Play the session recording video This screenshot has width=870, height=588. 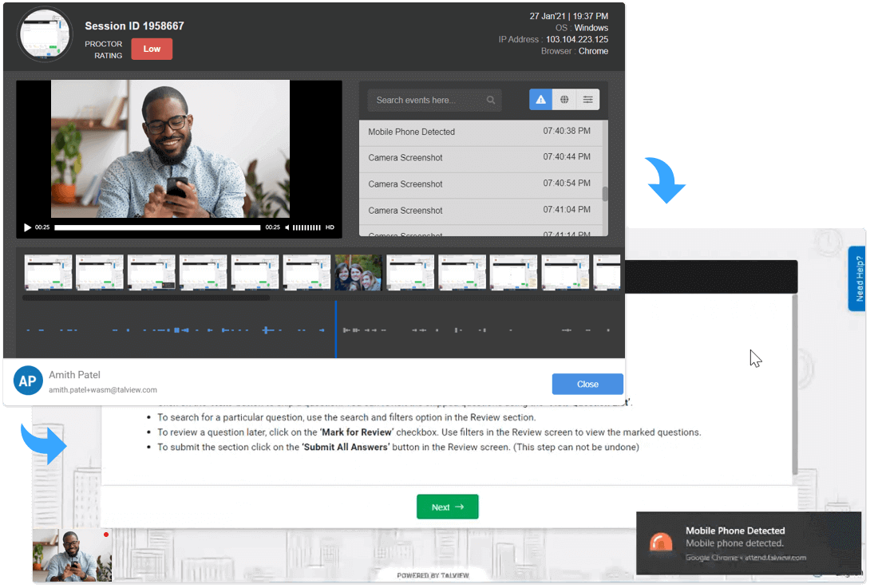27,227
